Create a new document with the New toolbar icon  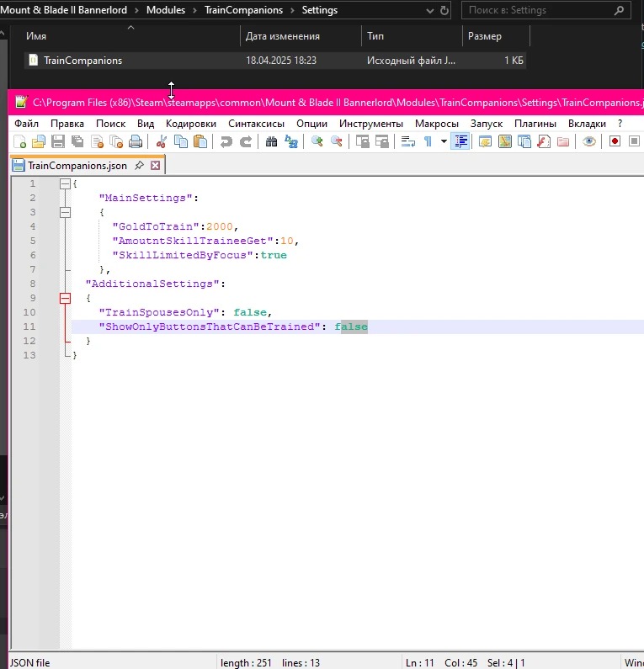tap(19, 141)
